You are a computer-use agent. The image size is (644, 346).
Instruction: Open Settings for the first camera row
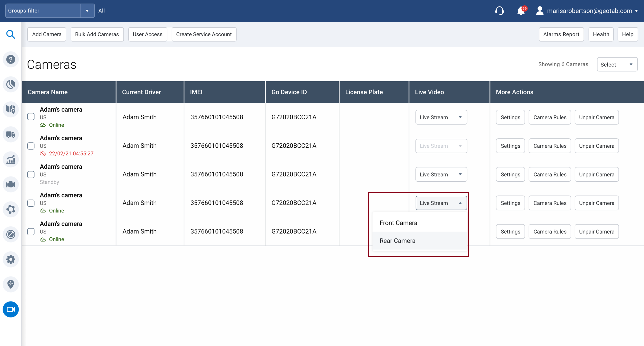click(x=510, y=117)
